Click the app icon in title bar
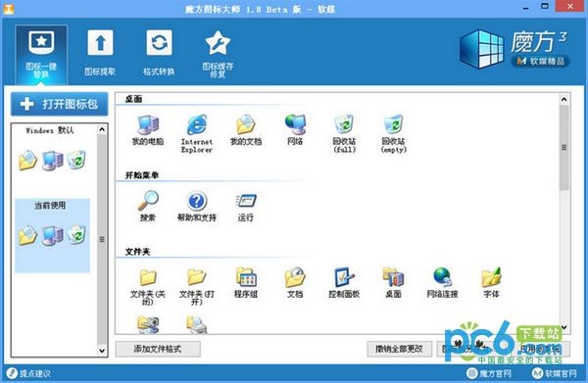Viewport: 588px width, 383px height. coord(9,9)
